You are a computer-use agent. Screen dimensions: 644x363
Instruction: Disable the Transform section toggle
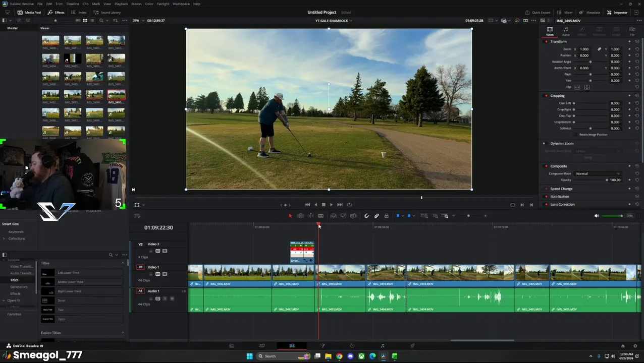tap(546, 41)
